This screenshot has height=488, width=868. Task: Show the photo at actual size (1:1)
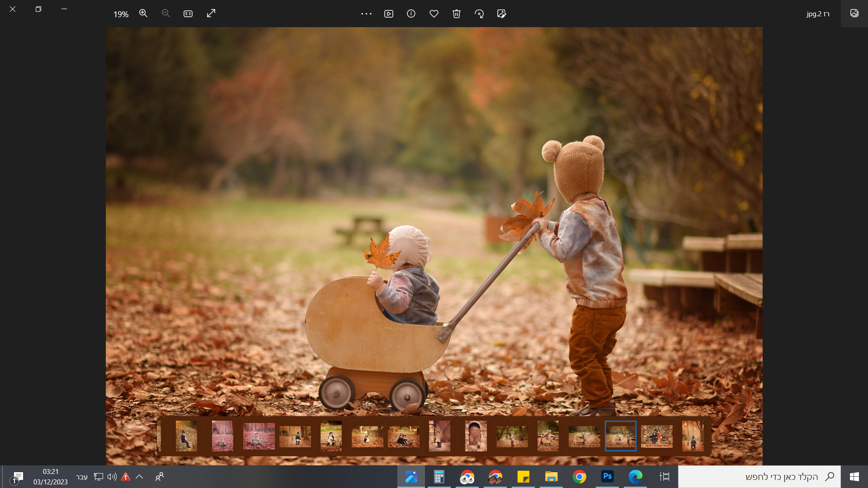188,14
